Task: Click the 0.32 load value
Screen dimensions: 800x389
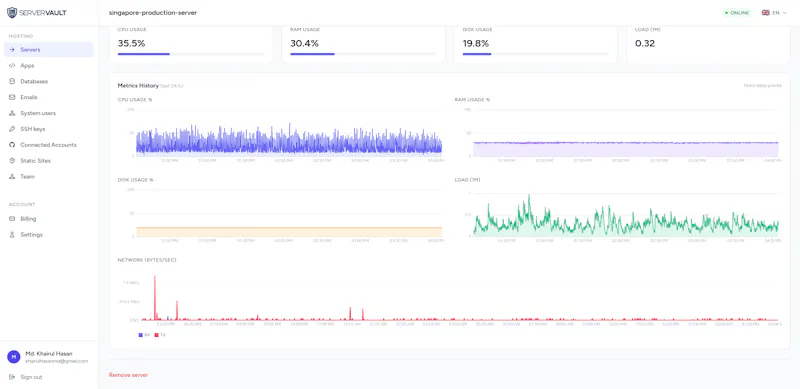Action: (645, 43)
